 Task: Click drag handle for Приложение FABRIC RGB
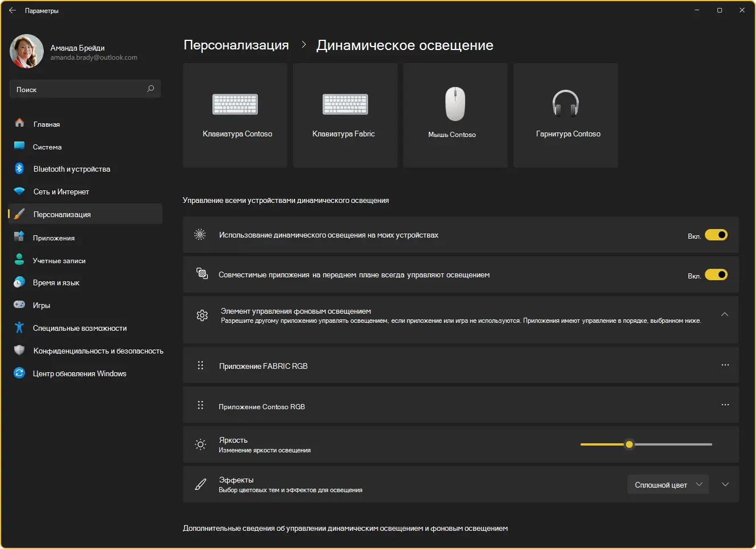click(x=201, y=365)
